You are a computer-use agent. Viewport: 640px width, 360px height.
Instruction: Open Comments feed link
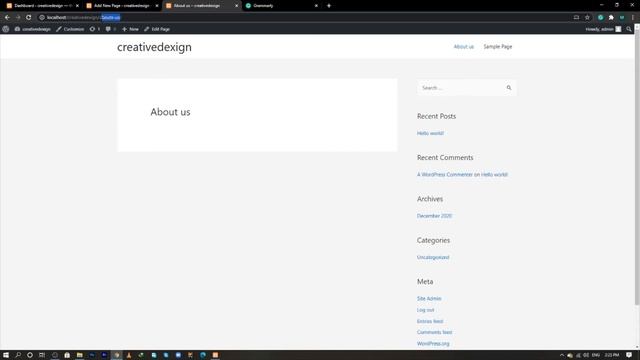434,332
